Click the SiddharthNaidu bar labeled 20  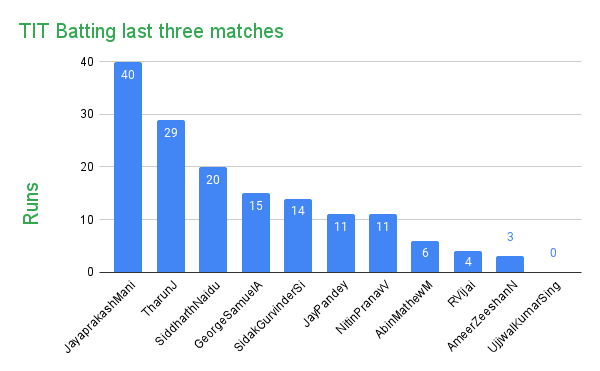(x=213, y=220)
